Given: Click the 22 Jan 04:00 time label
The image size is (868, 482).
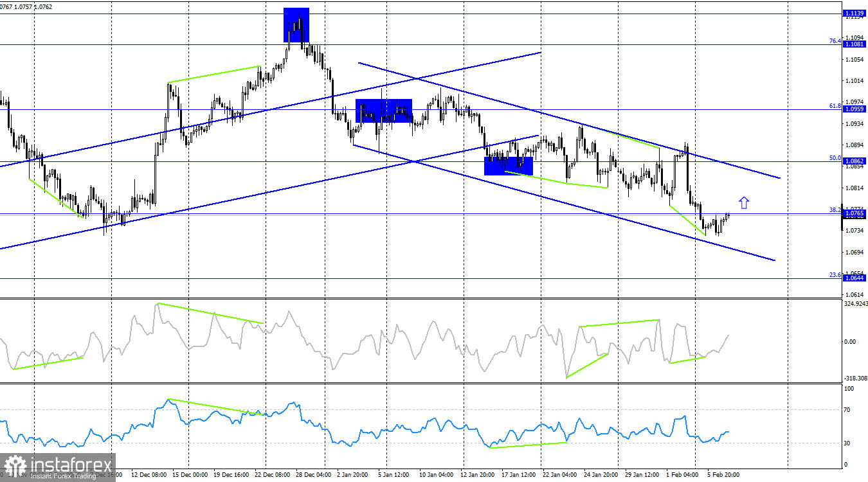Looking at the screenshot, I should 560,476.
